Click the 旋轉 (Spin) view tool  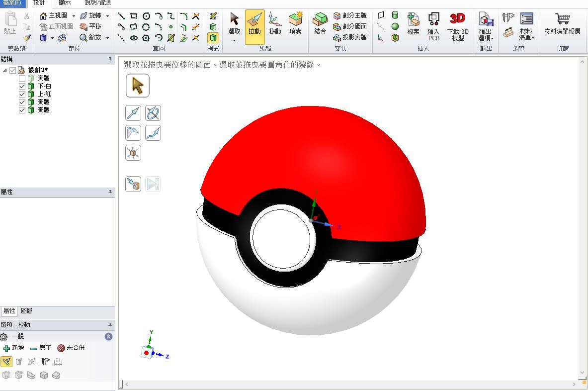point(91,15)
